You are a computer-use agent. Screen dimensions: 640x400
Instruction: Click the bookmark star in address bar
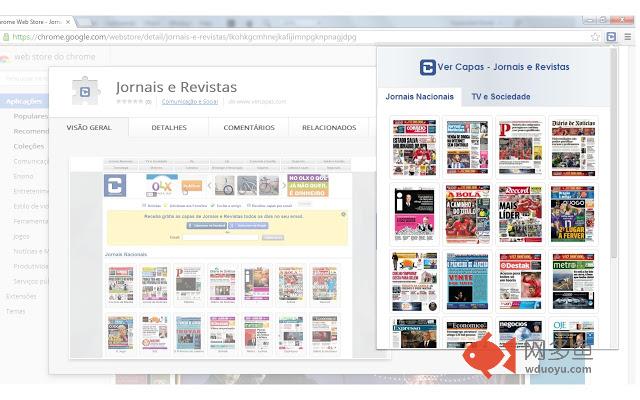(x=595, y=37)
